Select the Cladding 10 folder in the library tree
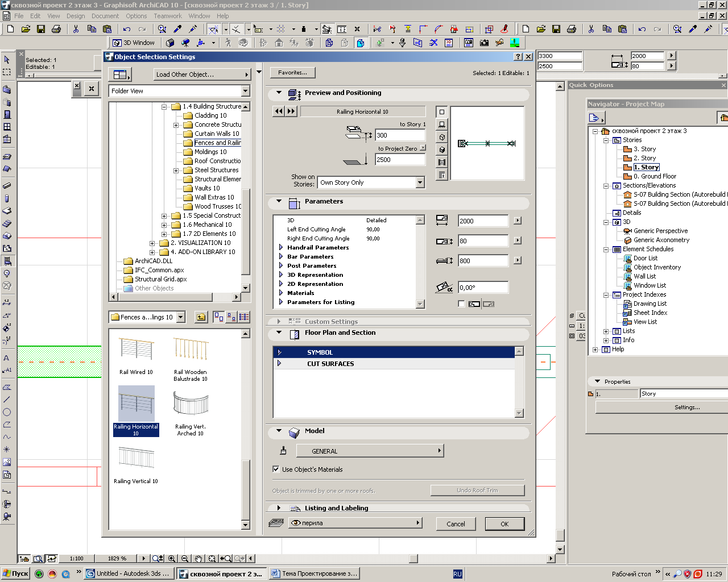Screen dimensions: 728x582 (210, 115)
